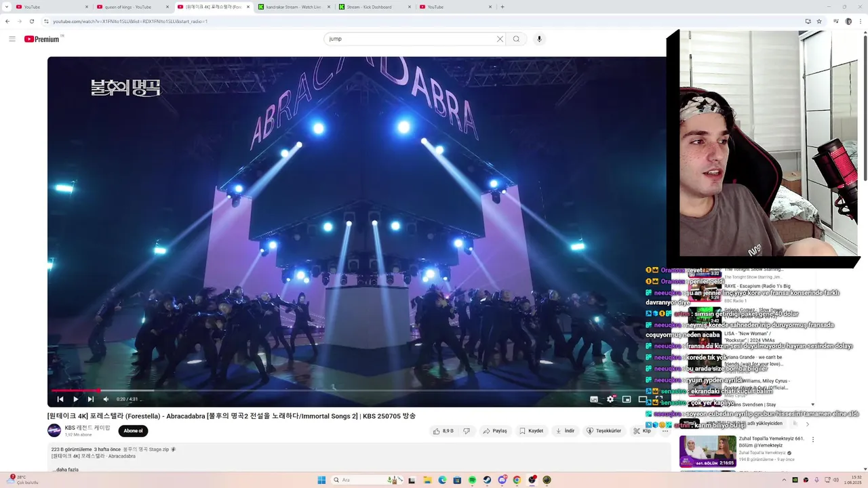Open Google Chrome from the taskbar
The width and height of the screenshot is (868, 488).
[x=517, y=480]
